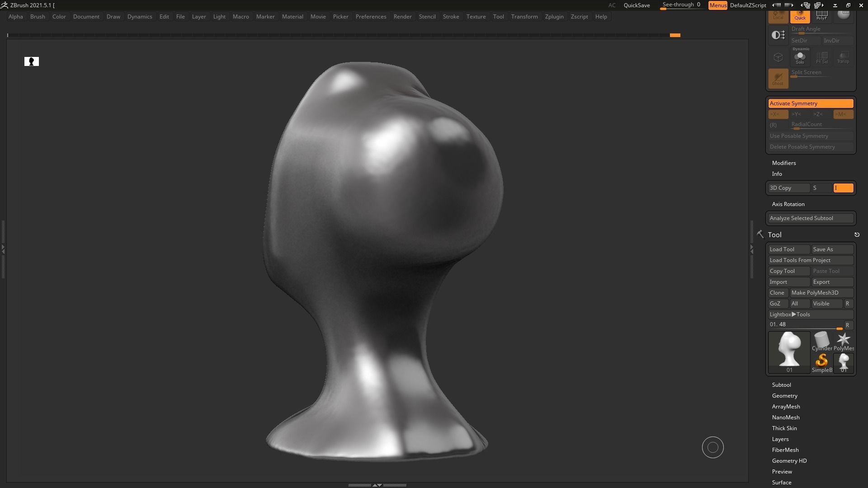The height and width of the screenshot is (488, 868).
Task: Expand the NanoMesh sub-palette
Action: tap(786, 418)
